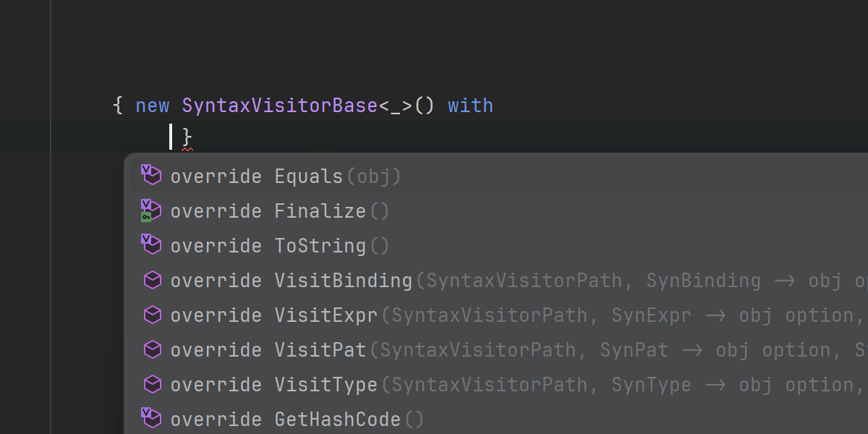The height and width of the screenshot is (434, 868).
Task: Choose the override Equals(obj) completion text
Action: pos(286,176)
